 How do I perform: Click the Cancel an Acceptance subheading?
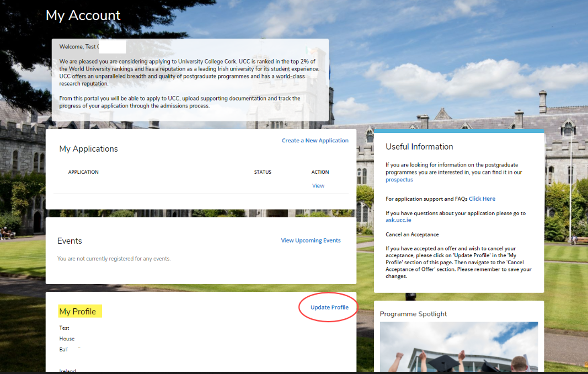[x=412, y=234]
